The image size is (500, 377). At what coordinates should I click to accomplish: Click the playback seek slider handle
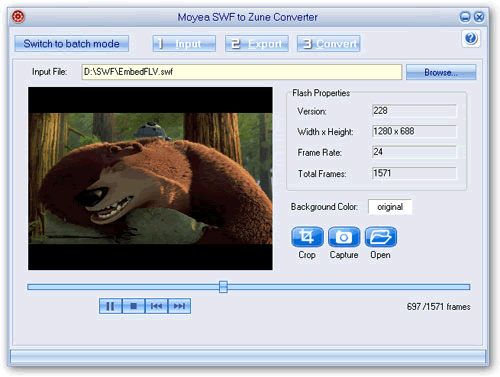[223, 287]
